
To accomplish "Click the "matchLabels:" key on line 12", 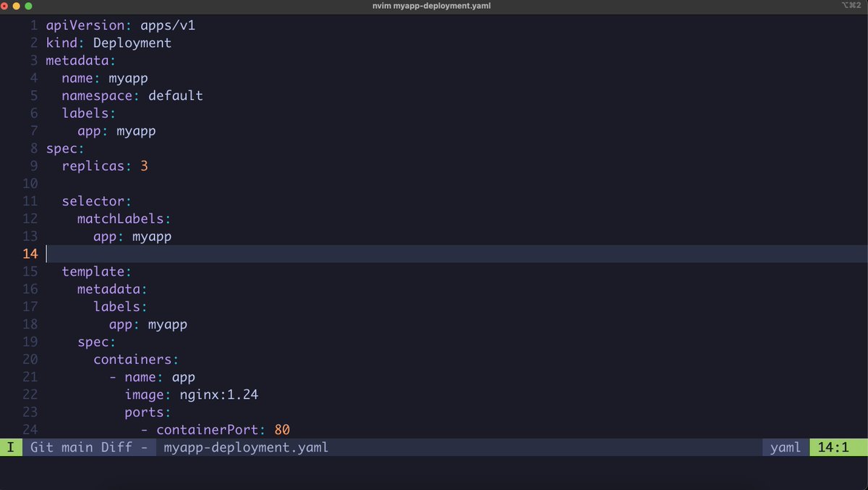I will point(124,219).
